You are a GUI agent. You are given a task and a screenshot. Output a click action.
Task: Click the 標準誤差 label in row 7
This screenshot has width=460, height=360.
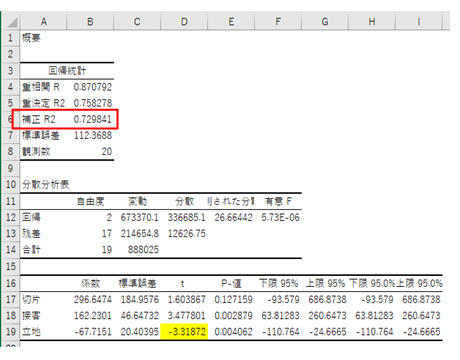[41, 135]
